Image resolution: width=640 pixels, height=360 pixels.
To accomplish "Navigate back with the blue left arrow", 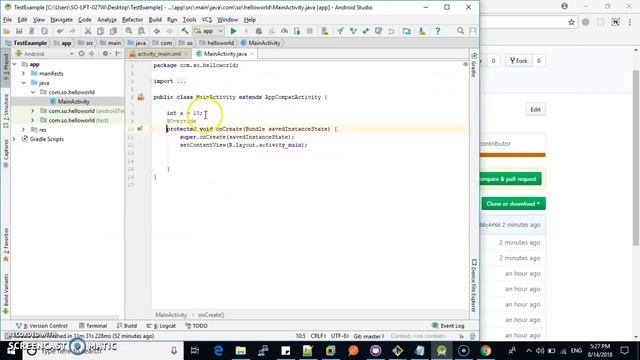I will (157, 31).
